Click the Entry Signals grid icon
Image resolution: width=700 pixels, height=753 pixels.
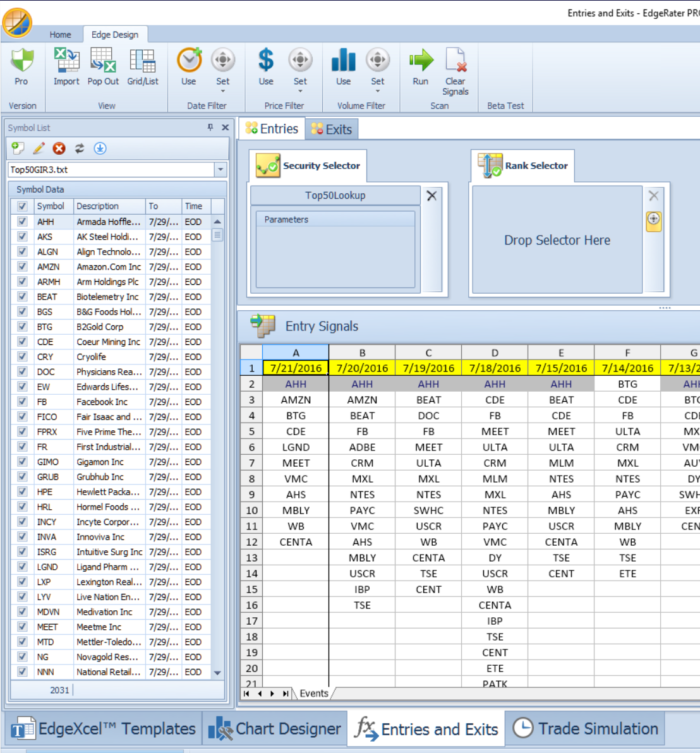(263, 325)
